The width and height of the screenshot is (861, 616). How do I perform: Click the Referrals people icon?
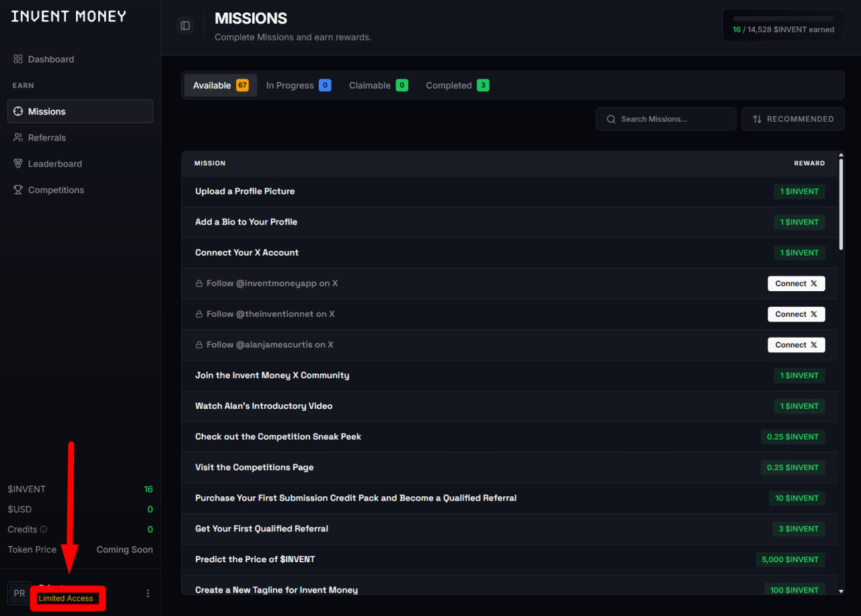coord(18,138)
